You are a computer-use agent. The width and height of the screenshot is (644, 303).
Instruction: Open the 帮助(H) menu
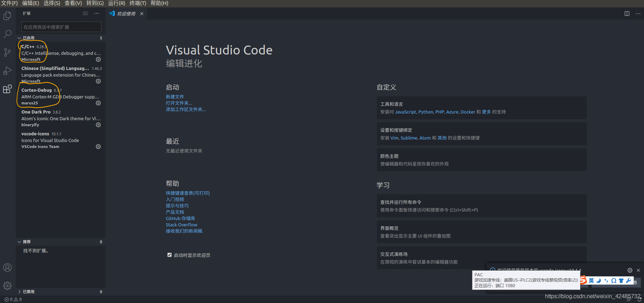[159, 3]
